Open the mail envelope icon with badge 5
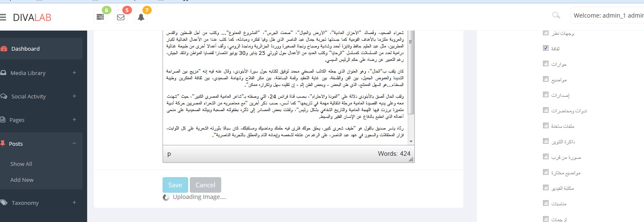The image size is (644, 222). click(x=121, y=17)
